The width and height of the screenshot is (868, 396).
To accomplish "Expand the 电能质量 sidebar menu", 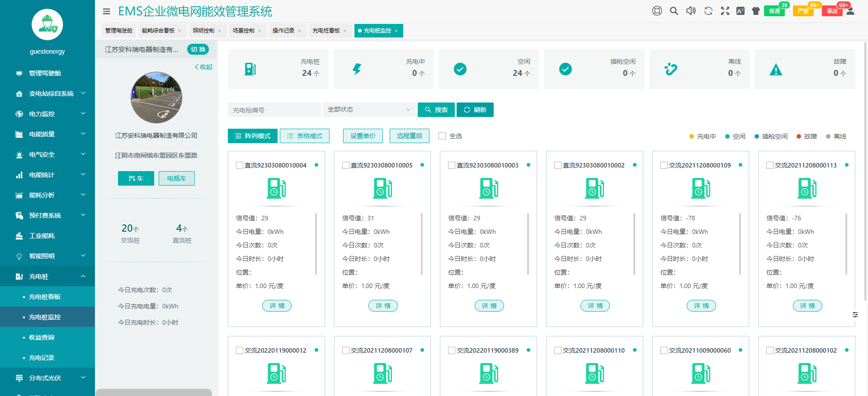I will [x=47, y=134].
